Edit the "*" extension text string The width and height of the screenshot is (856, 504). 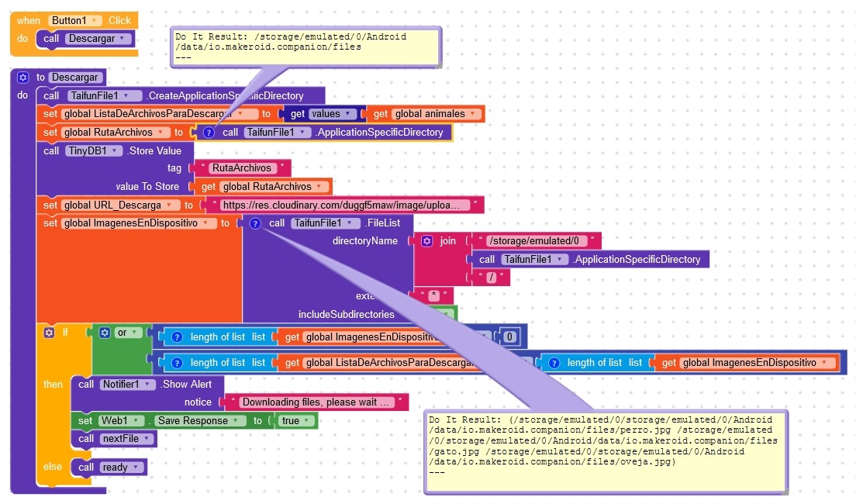433,295
